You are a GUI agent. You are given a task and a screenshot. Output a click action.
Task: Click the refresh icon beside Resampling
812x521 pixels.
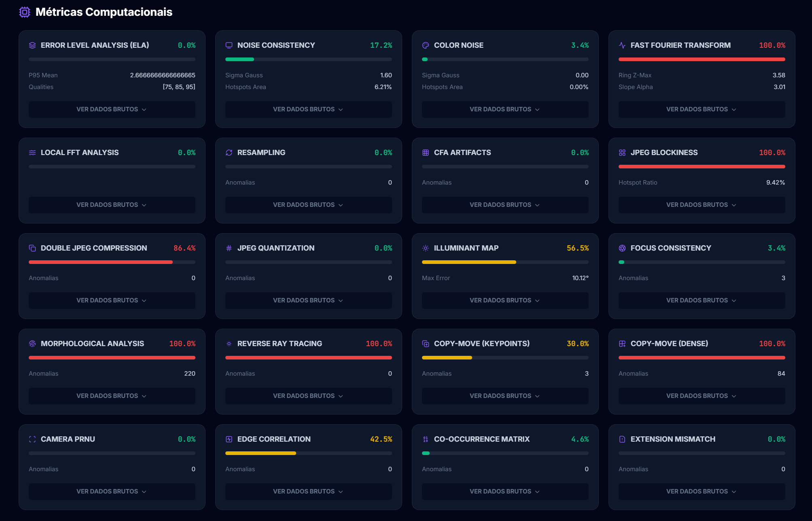(229, 153)
